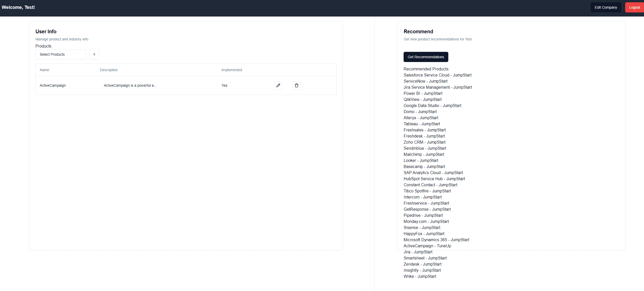
Task: Click the Edit Company button
Action: [605, 7]
